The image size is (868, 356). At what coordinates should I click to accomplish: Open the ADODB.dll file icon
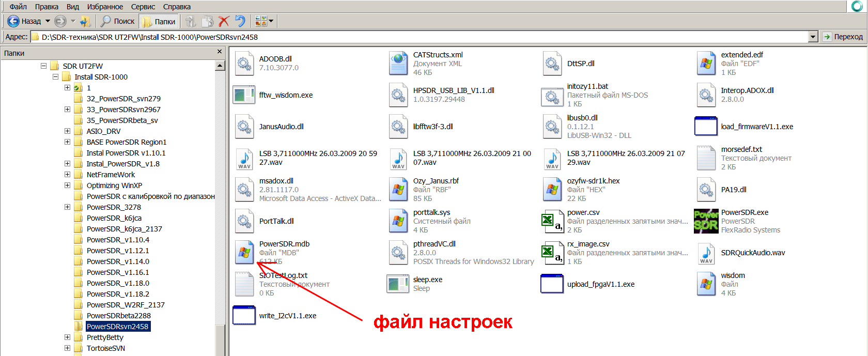[x=244, y=64]
